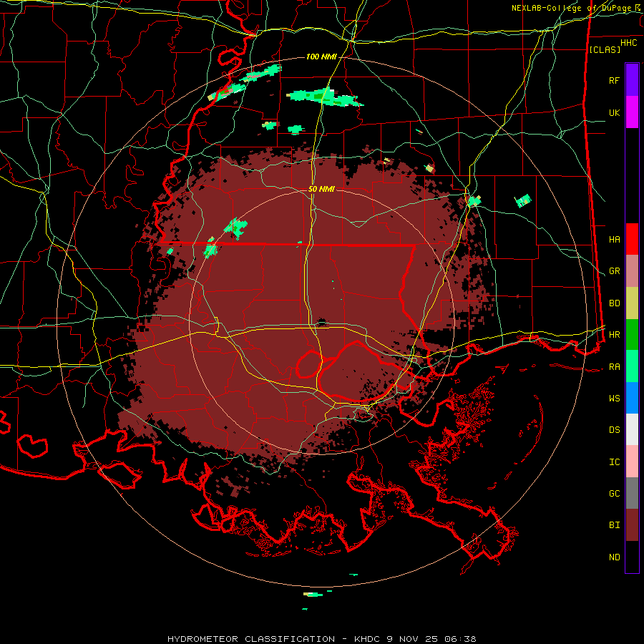Screen dimensions: 644x644
Task: Click the RF legend label
Action: tap(614, 80)
